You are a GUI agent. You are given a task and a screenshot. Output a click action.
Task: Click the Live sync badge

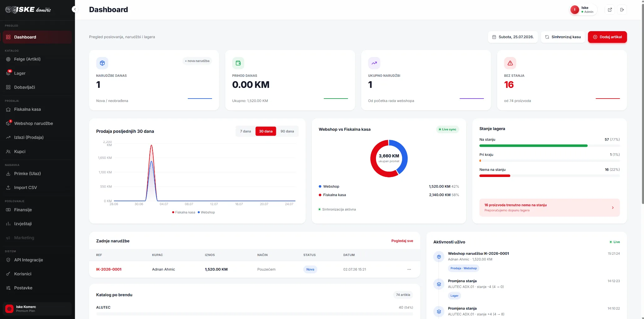(447, 129)
